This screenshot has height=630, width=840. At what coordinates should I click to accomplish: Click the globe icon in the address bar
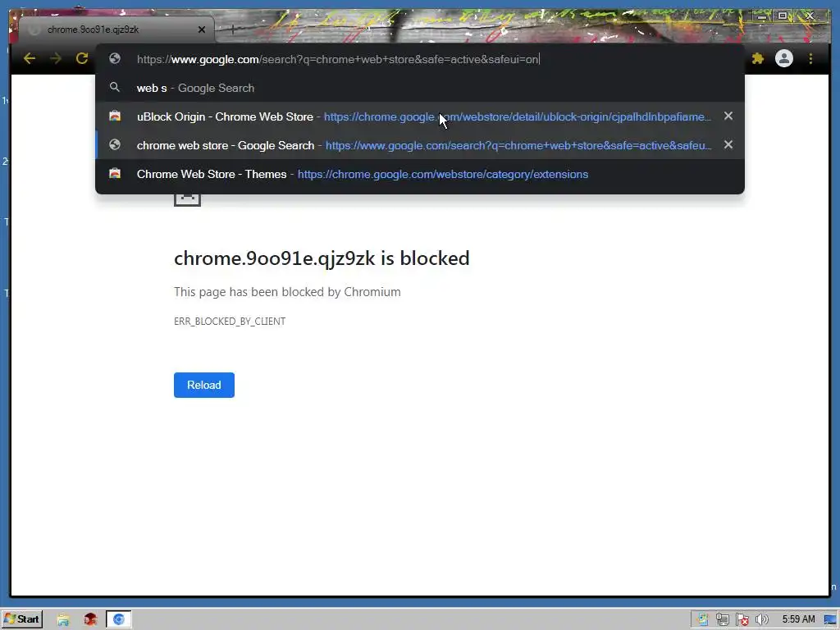[115, 58]
